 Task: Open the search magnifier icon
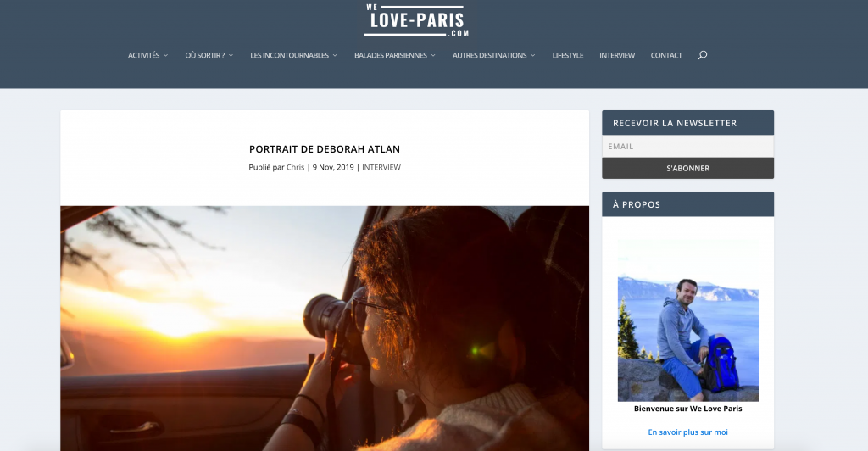coord(703,55)
